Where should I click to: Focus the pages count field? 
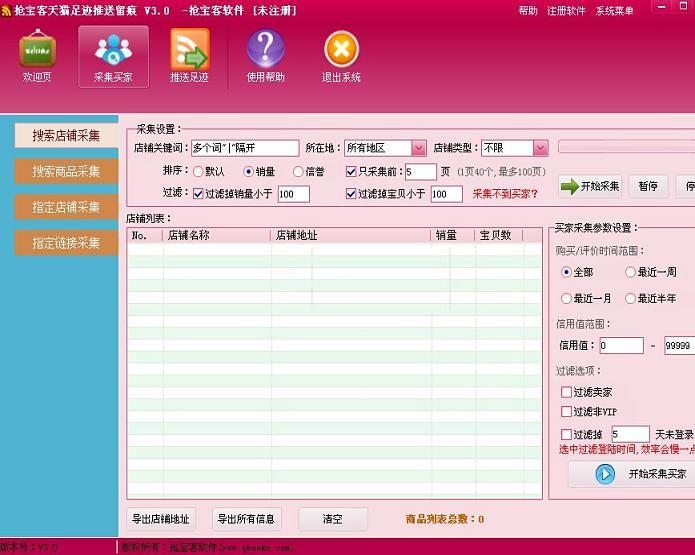tap(421, 172)
